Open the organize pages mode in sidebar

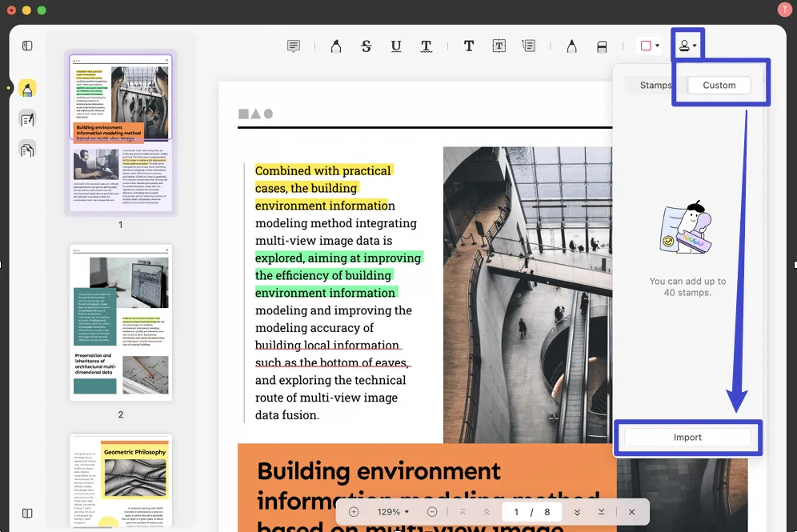27,150
